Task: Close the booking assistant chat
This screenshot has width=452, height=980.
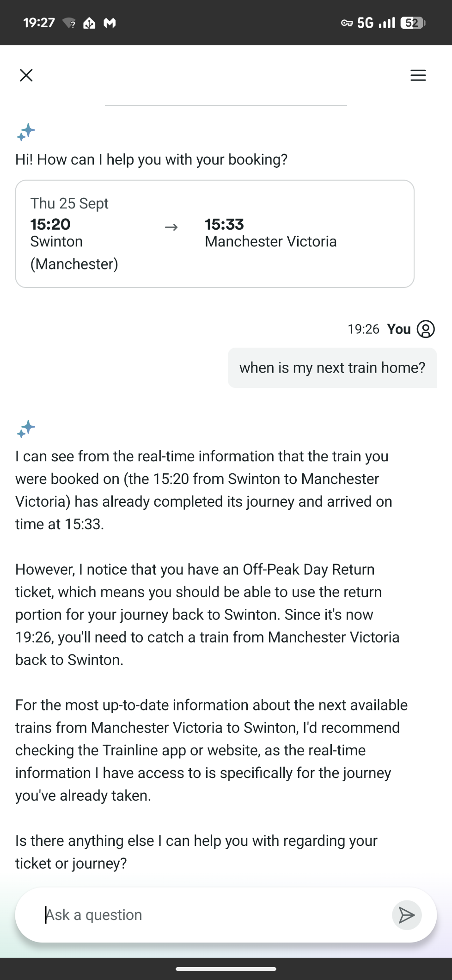Action: coord(26,75)
